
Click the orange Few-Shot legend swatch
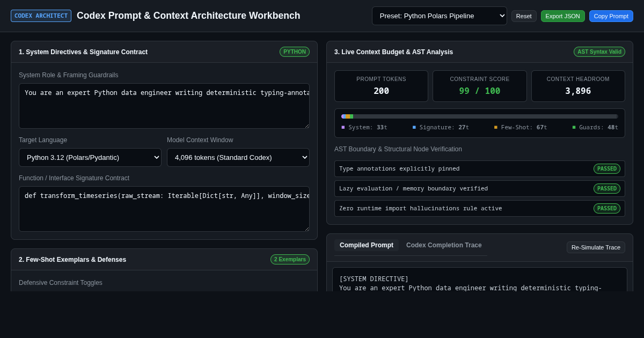(495, 127)
